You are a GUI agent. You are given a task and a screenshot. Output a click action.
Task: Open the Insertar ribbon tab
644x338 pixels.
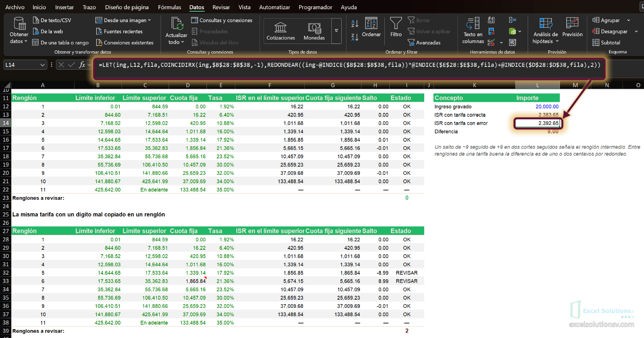click(64, 7)
